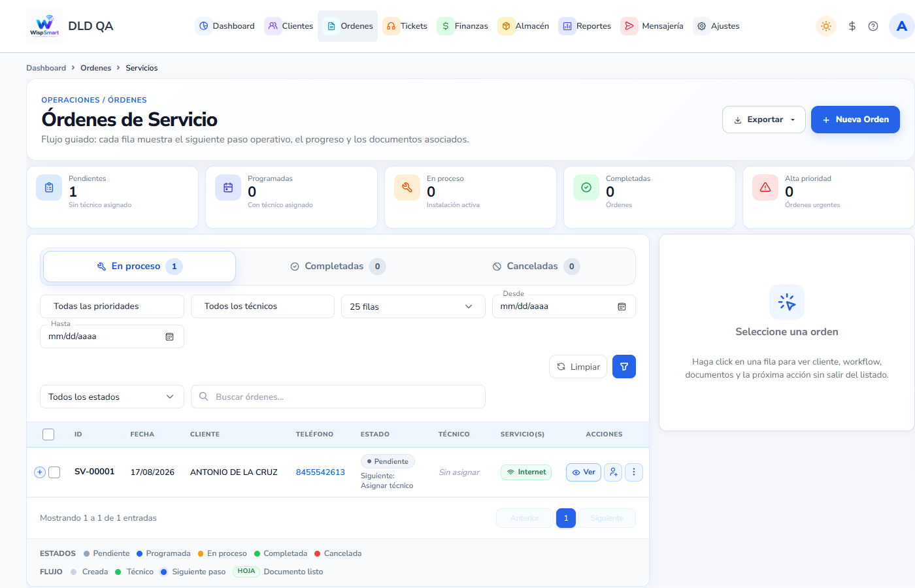This screenshot has height=588, width=915.
Task: Open the Desde date picker calendar icon
Action: point(622,306)
